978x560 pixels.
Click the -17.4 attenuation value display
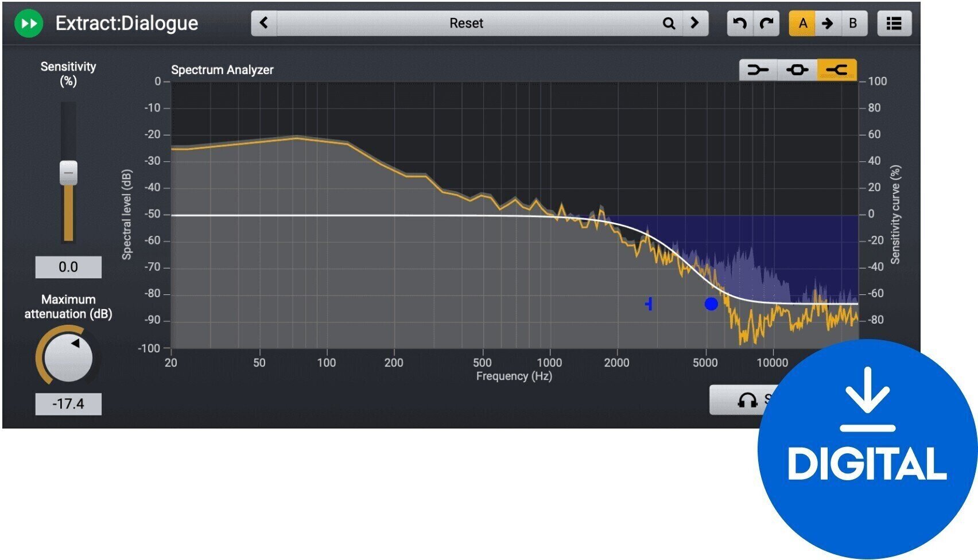click(x=68, y=403)
